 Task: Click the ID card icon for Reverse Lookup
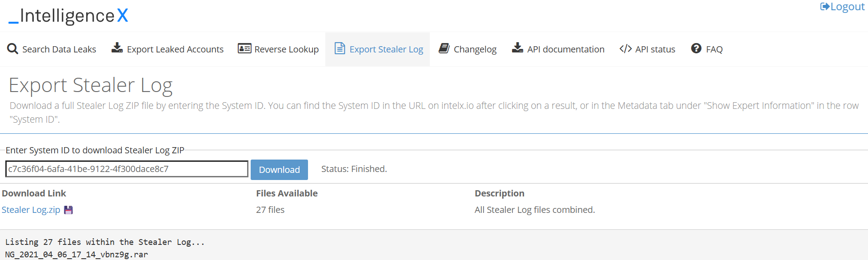pos(244,48)
